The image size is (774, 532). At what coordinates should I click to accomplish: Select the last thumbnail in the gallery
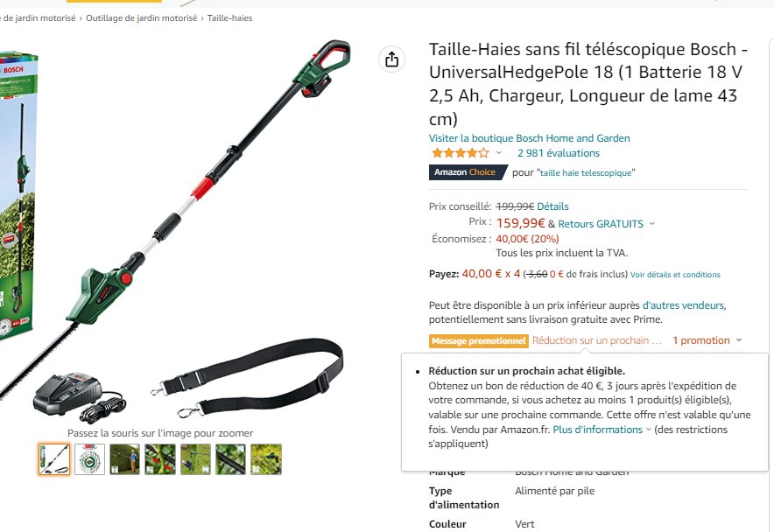pyautogui.click(x=266, y=459)
